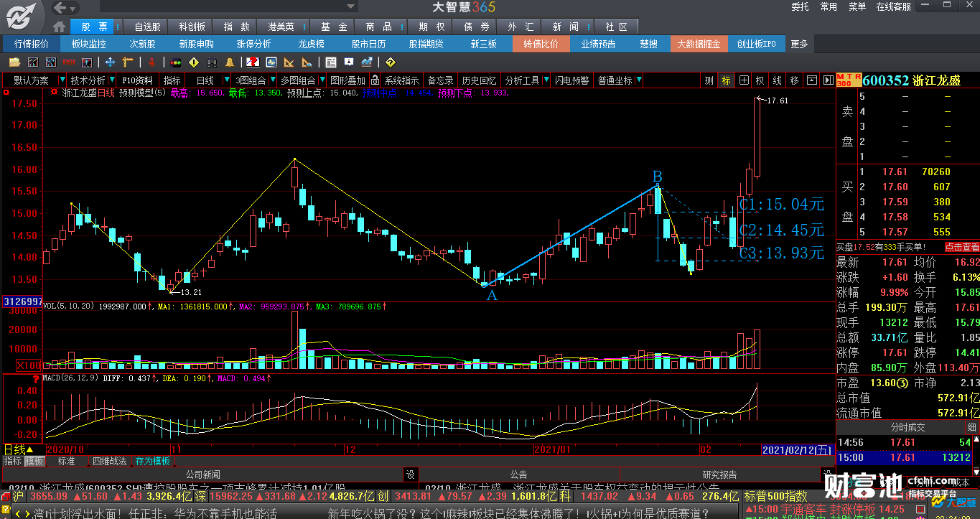Open the back-arrow history dropdown triangle
The height and width of the screenshot is (519, 980).
click(73, 8)
